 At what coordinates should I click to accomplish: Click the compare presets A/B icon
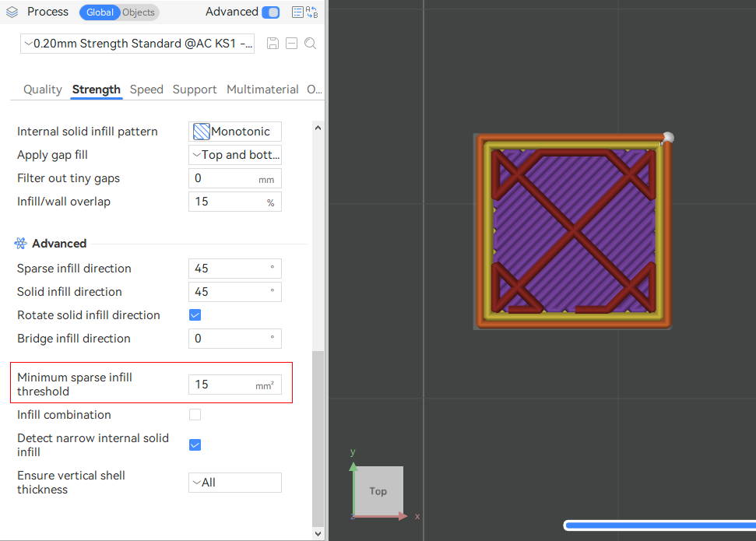pyautogui.click(x=312, y=12)
